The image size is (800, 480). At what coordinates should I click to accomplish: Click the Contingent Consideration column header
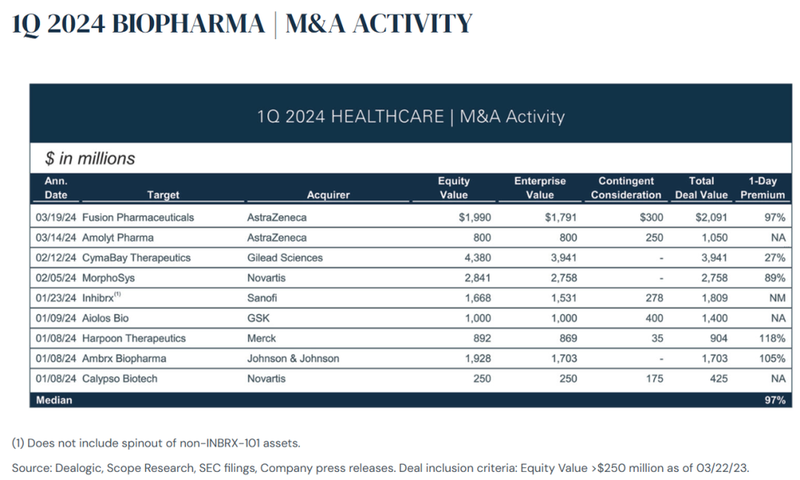click(x=627, y=188)
